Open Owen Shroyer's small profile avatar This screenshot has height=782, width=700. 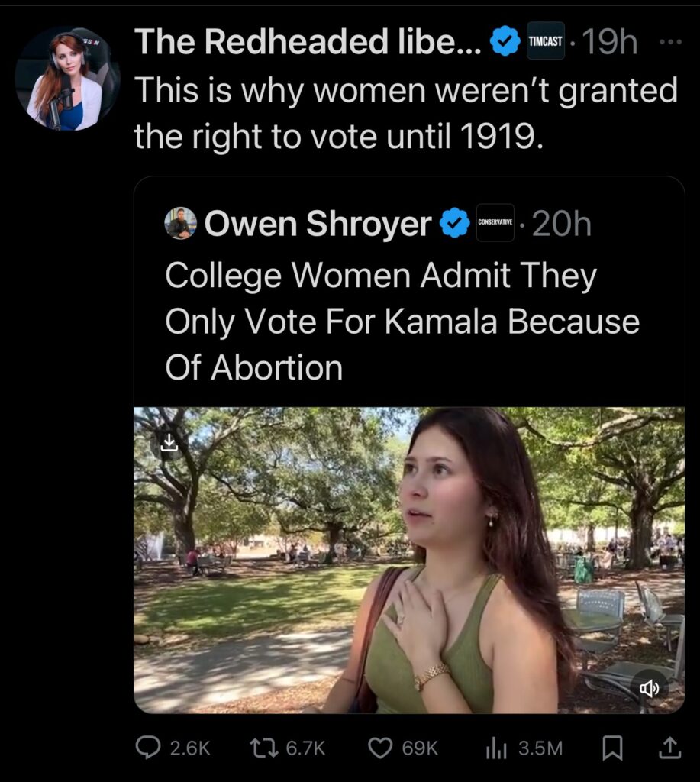pos(181,223)
